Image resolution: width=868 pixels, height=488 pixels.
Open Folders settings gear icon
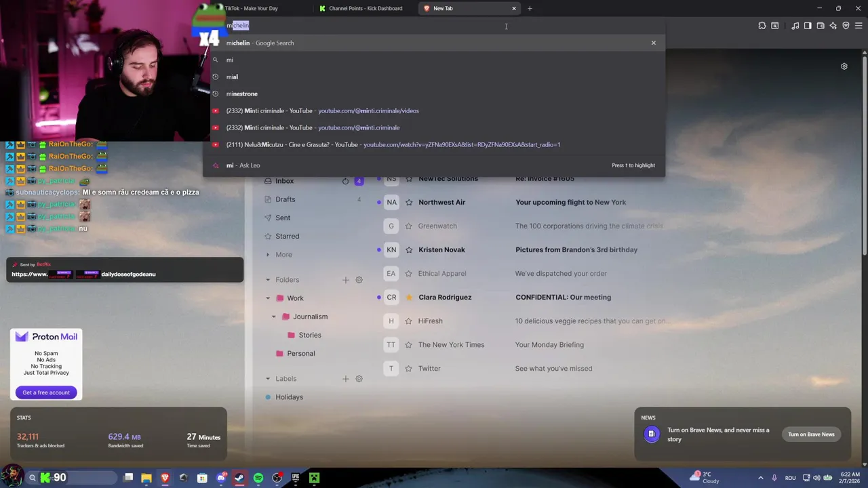(359, 280)
